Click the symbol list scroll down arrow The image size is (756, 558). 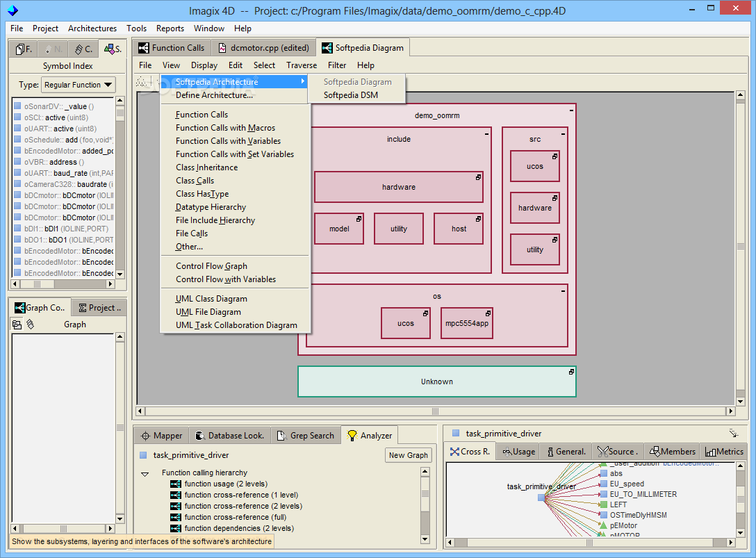point(120,274)
